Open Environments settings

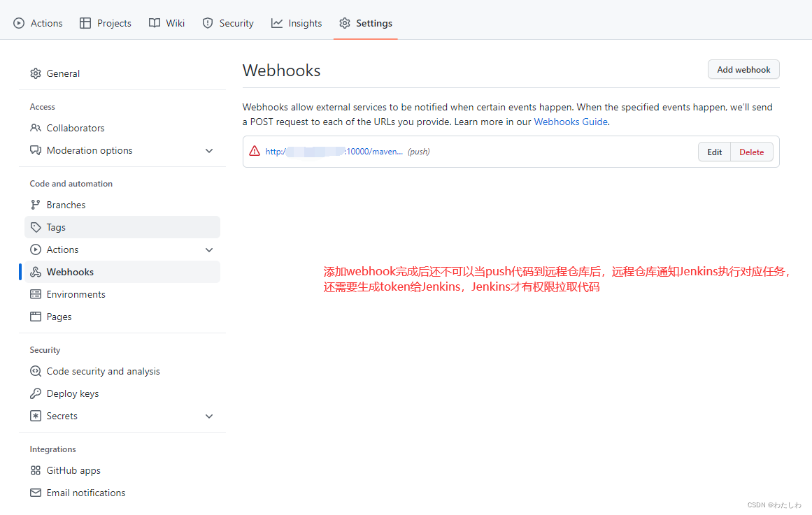tap(122, 294)
